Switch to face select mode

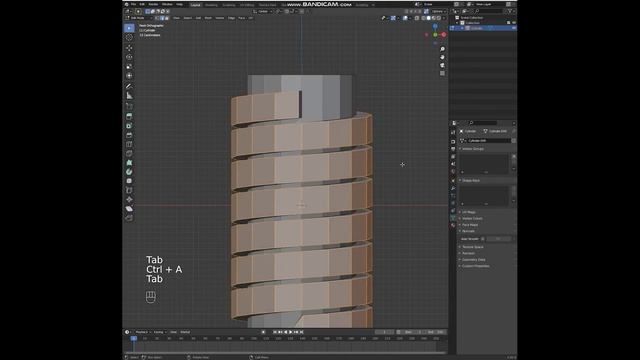tap(167, 18)
